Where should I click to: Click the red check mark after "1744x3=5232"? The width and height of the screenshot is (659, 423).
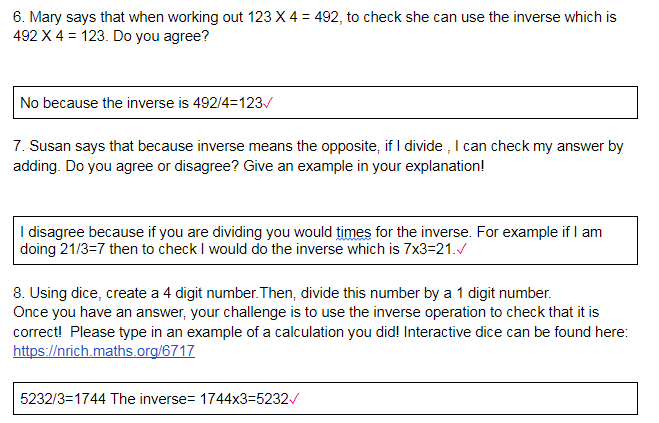(295, 399)
